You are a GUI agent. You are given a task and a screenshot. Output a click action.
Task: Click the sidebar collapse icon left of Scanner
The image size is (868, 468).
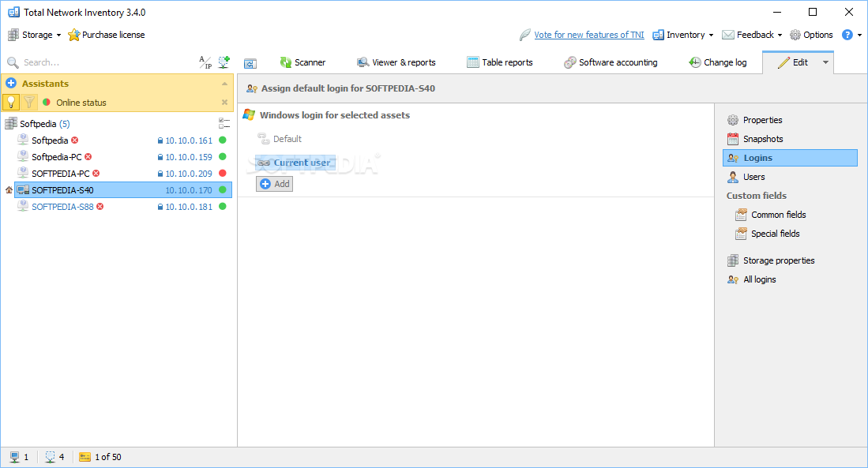250,64
